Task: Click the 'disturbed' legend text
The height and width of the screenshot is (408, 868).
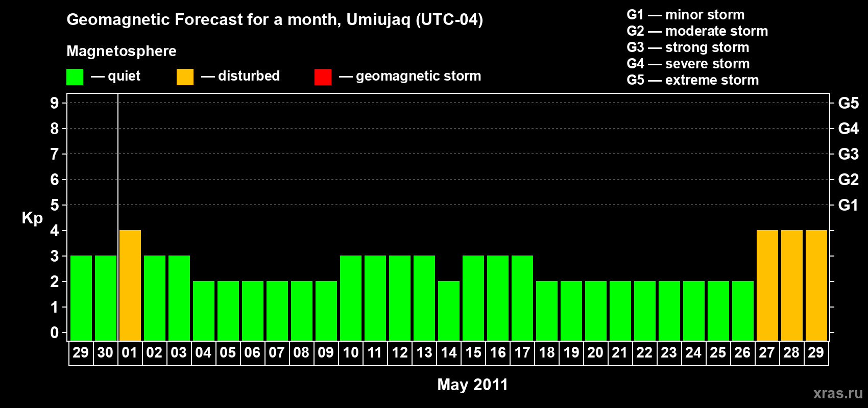Action: pos(249,76)
